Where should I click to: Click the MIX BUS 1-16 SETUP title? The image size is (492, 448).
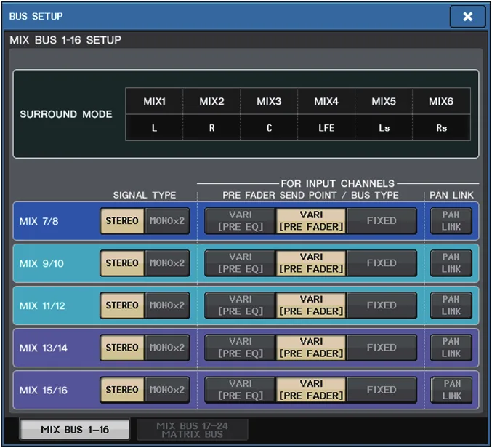(65, 40)
